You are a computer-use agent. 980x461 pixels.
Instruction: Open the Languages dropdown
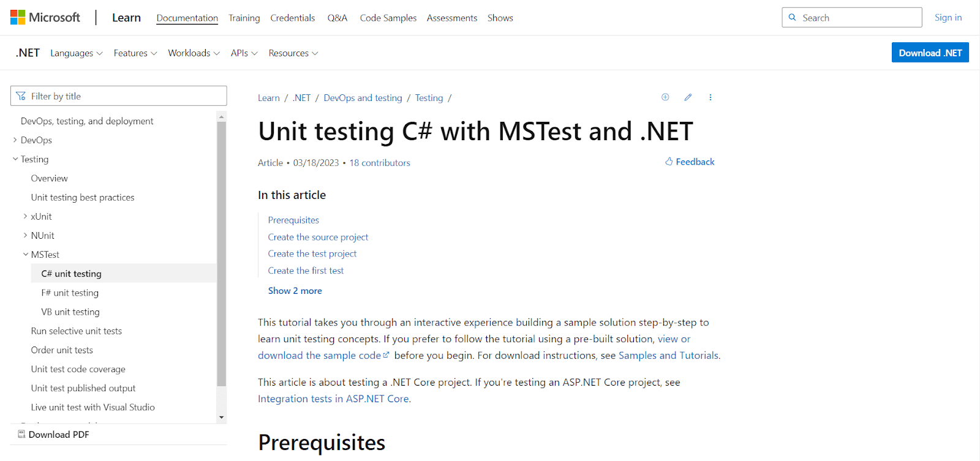[x=75, y=53]
